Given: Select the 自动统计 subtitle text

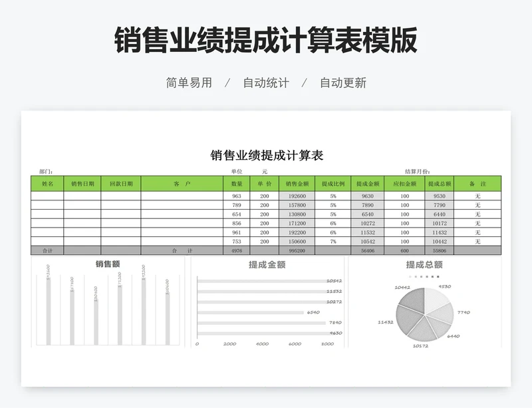Looking at the screenshot, I should click(x=266, y=83).
